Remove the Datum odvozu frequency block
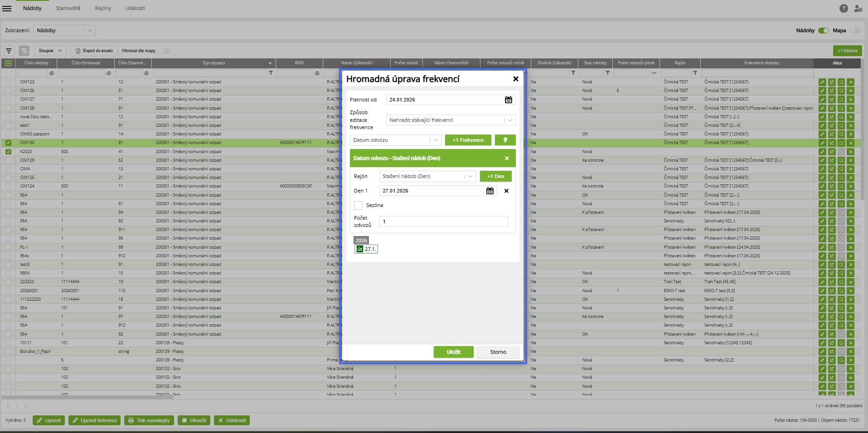The height and width of the screenshot is (433, 868). 507,158
